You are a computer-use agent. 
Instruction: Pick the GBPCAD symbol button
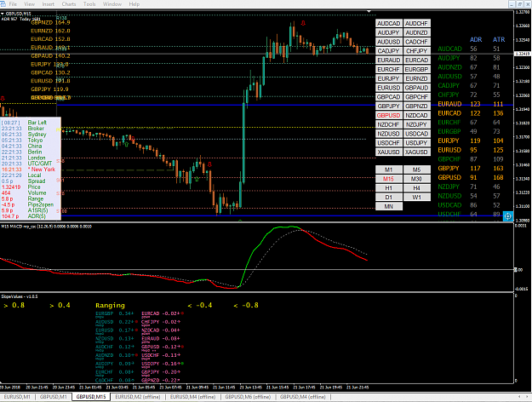tap(389, 97)
